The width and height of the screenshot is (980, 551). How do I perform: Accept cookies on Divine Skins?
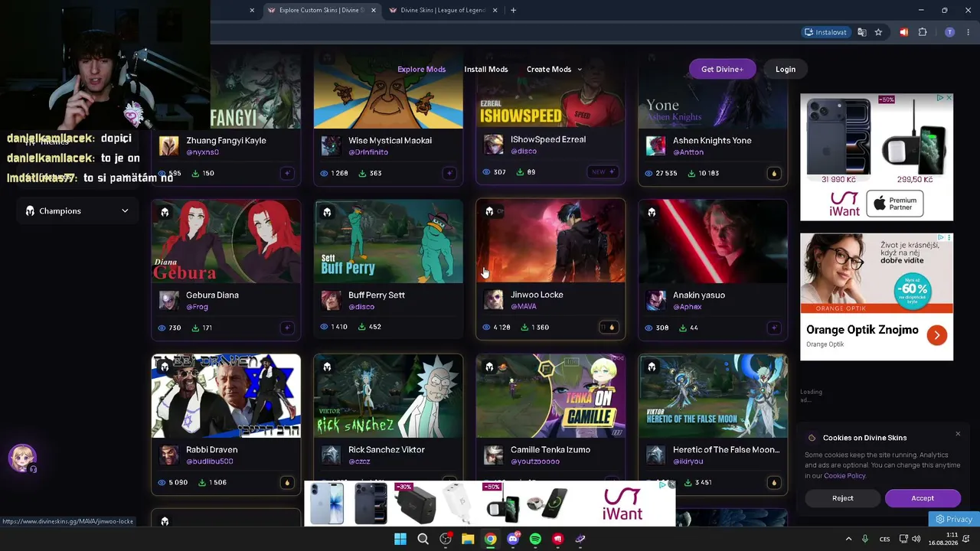tap(923, 498)
